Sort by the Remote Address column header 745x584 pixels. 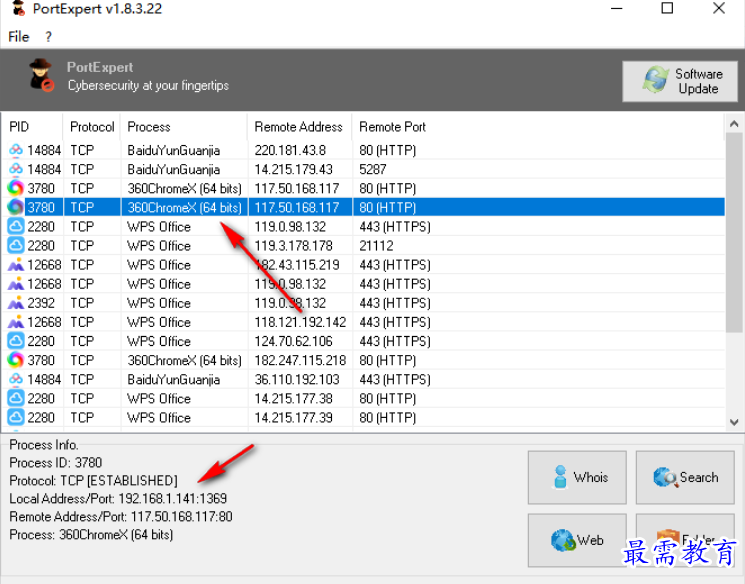coord(298,127)
